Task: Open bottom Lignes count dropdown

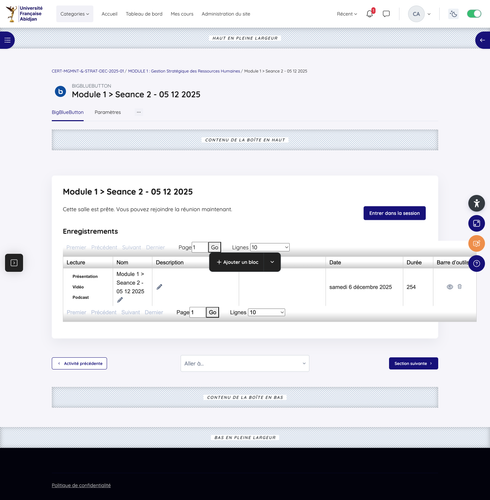Action: point(266,312)
